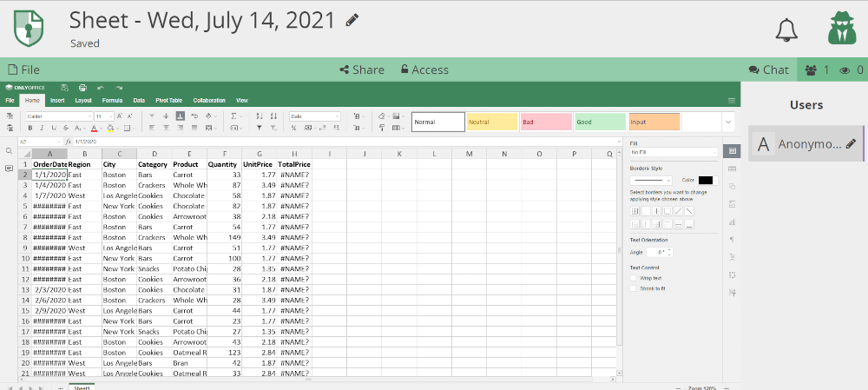Open the anonymous user avatar menu
This screenshot has height=390, width=868.
point(842,30)
